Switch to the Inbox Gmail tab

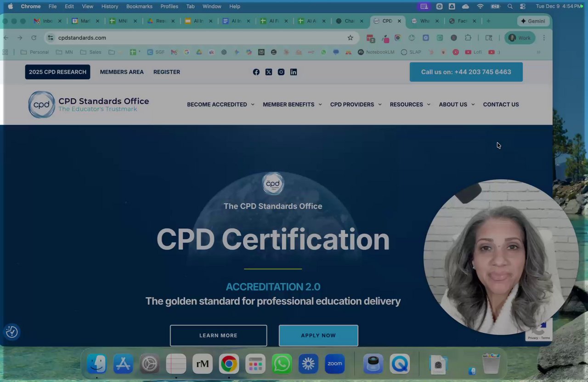click(x=47, y=21)
